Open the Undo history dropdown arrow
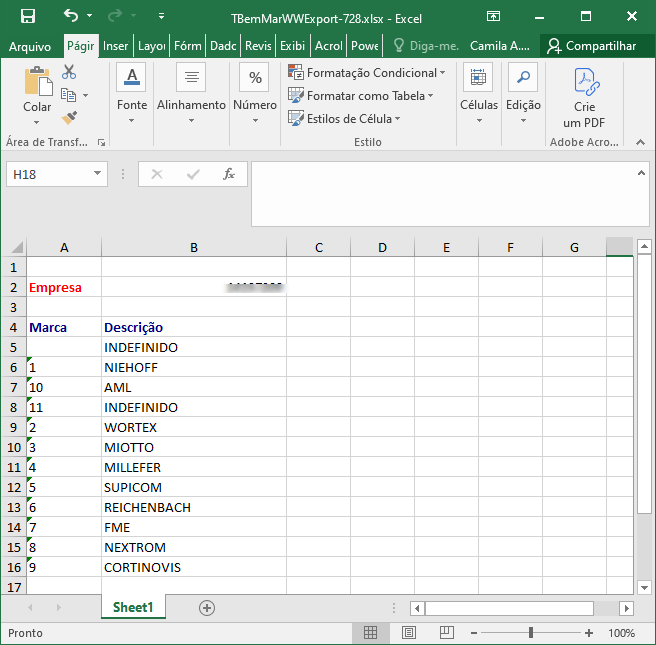This screenshot has height=645, width=656. click(90, 16)
